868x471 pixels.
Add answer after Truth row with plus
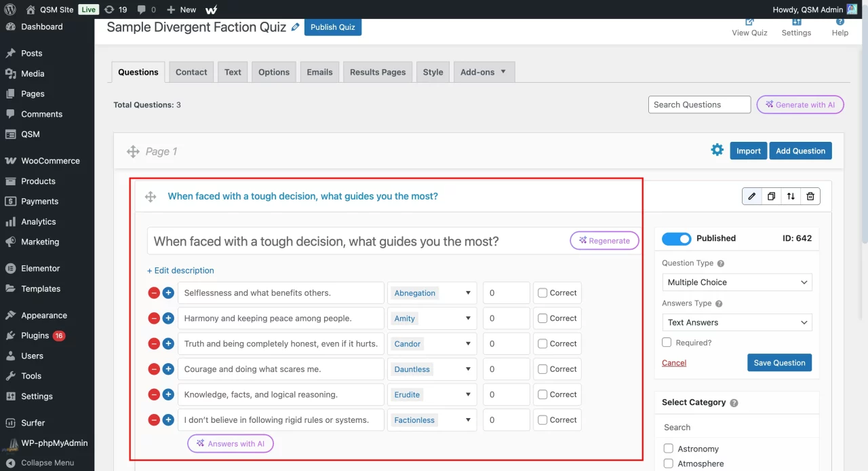[168, 344]
